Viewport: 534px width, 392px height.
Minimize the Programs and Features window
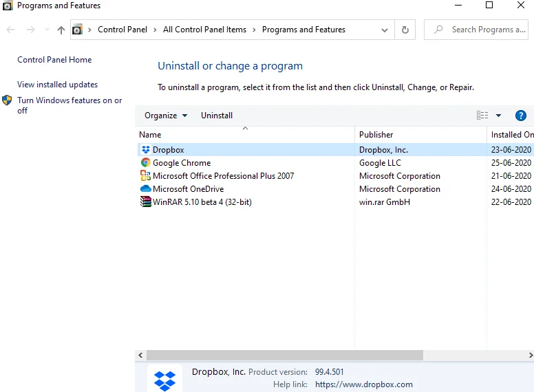click(458, 5)
